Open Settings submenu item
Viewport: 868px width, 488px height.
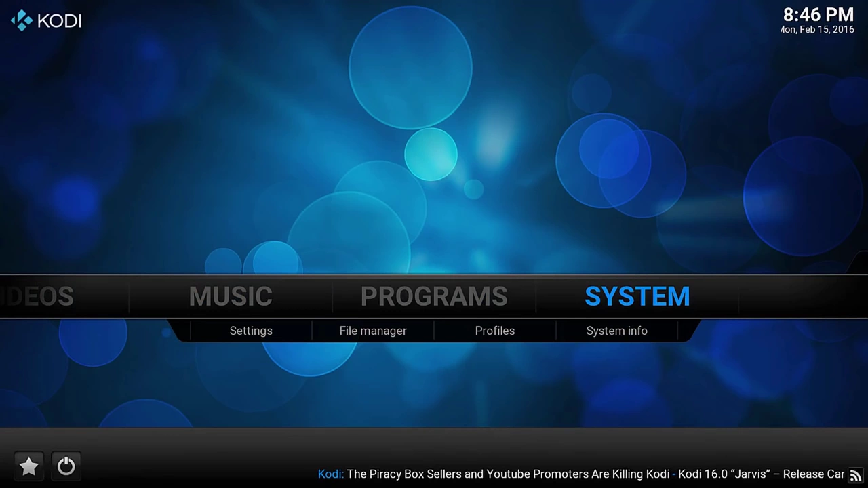tap(251, 331)
